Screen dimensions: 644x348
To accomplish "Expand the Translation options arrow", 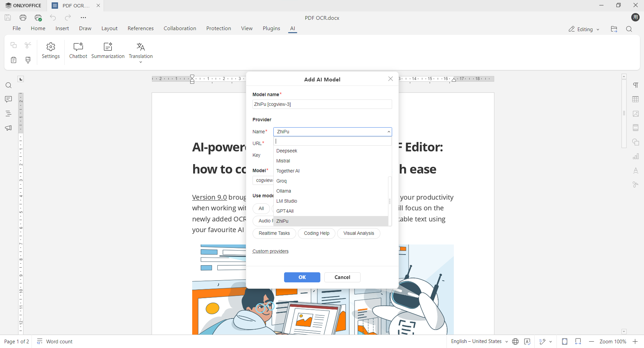I will click(141, 62).
